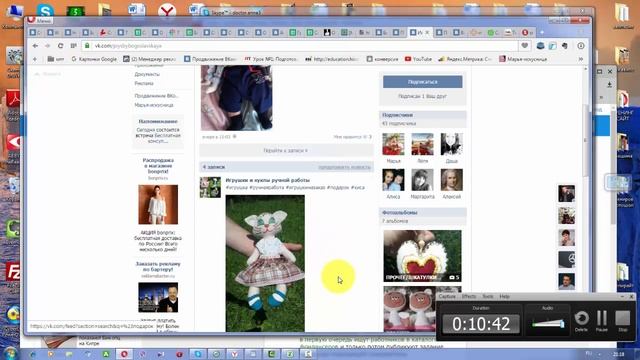Click the Фотоальбомы section header

coord(422,213)
